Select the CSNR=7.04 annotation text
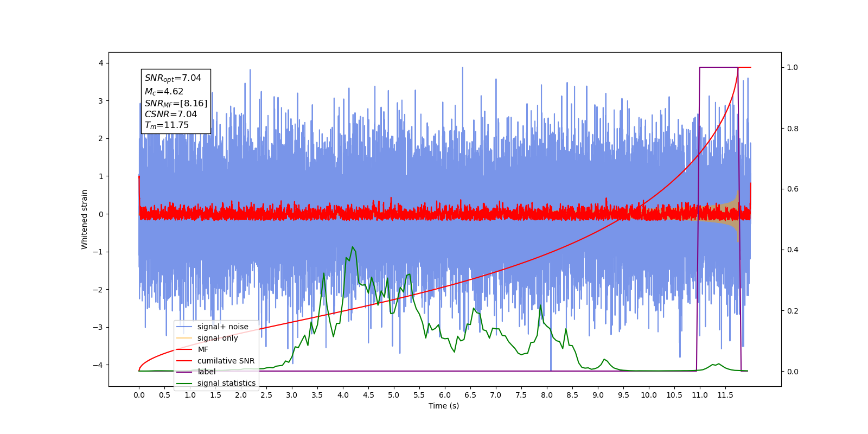868x434 pixels. tap(171, 114)
